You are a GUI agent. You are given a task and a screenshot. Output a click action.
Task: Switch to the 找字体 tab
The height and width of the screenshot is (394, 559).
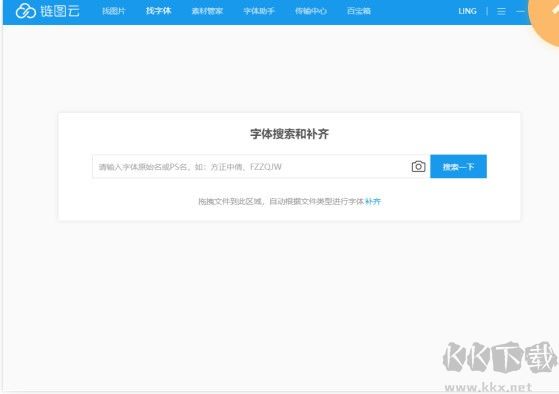pyautogui.click(x=159, y=11)
